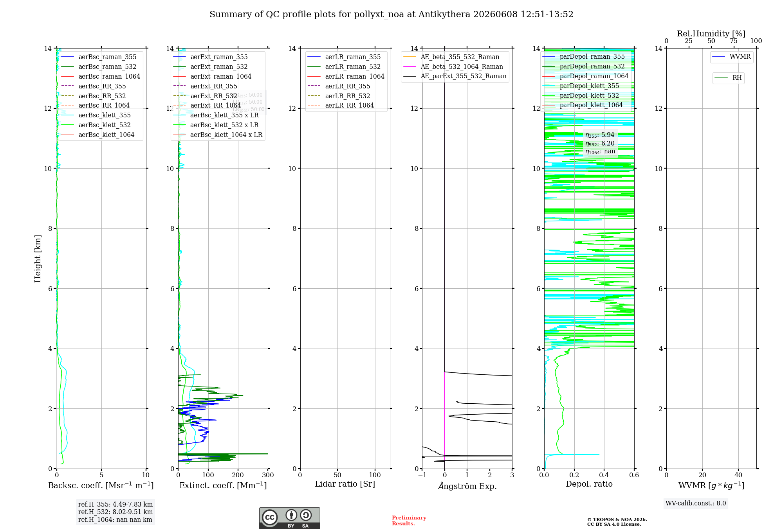
Task: Select legend entry parDepol_raman_355
Action: tap(584, 57)
